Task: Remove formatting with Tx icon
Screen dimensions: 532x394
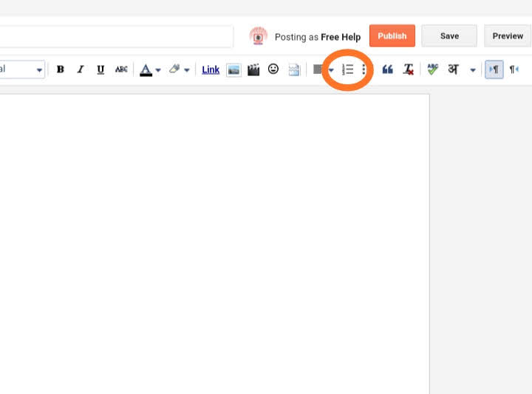Action: pos(408,69)
